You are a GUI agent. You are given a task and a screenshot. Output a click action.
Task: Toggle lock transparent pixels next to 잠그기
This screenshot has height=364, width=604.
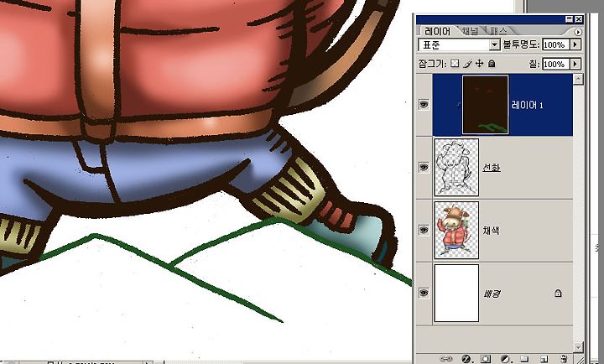coord(455,63)
